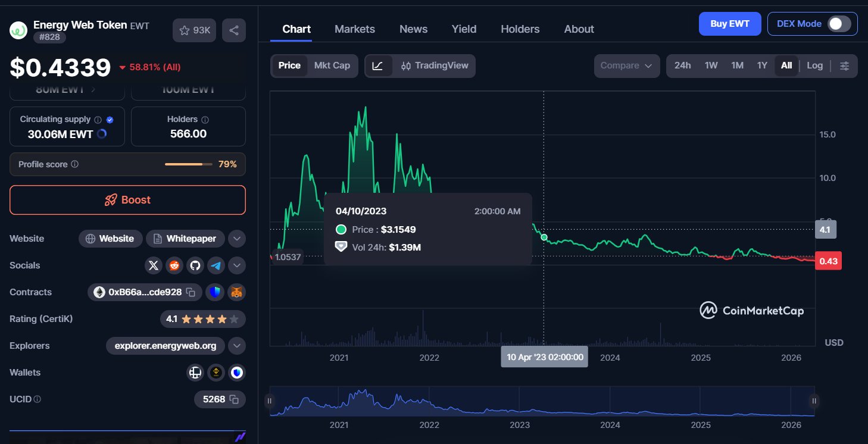Add token to MetaMask fox icon
The image size is (868, 444).
[237, 292]
